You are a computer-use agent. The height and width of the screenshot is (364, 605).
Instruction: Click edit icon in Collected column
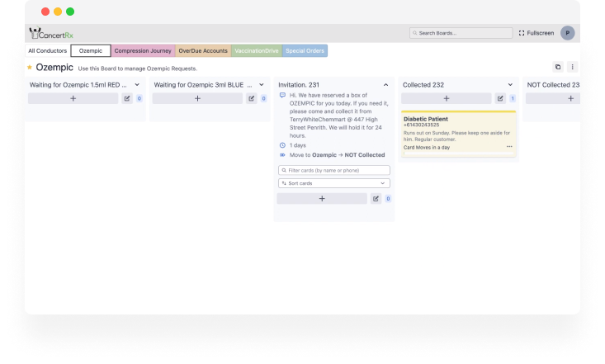click(500, 98)
